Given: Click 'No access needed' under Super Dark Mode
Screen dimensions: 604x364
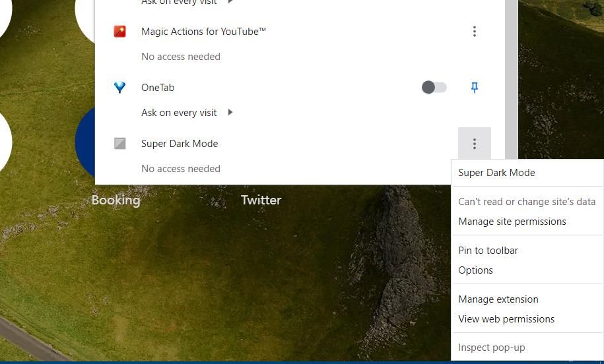Looking at the screenshot, I should 181,169.
